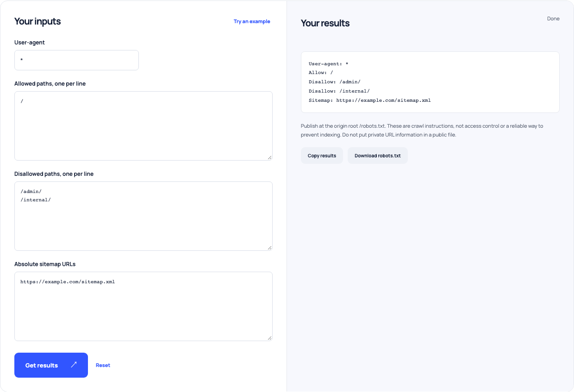Click 'Disallow: /admin/' line in results

point(335,82)
